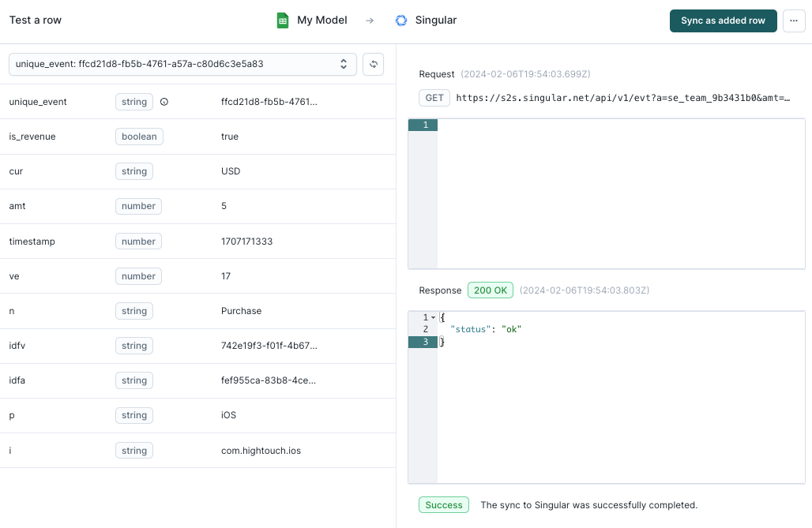Open the three-dot more options menu
Viewport: 812px width, 528px height.
pos(794,21)
